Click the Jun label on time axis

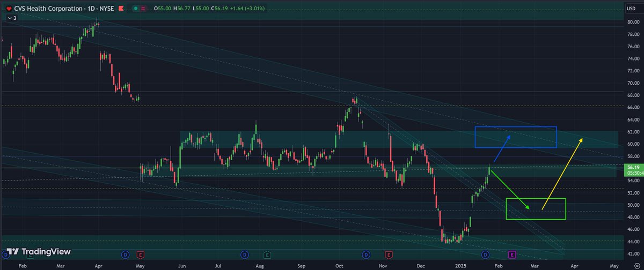(x=182, y=265)
